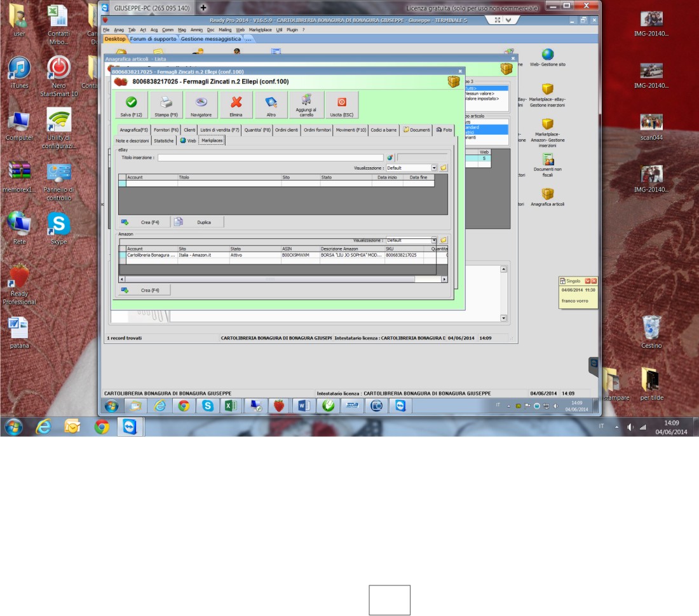Expand eBay Visualizzazione Default dropdown
This screenshot has height=616, width=699.
434,168
